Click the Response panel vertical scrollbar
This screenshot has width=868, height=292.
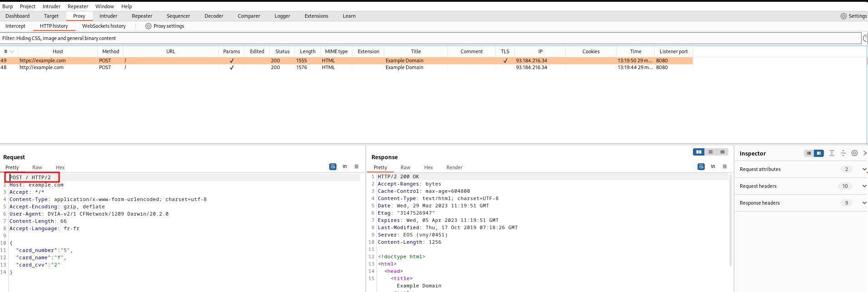[x=730, y=218]
